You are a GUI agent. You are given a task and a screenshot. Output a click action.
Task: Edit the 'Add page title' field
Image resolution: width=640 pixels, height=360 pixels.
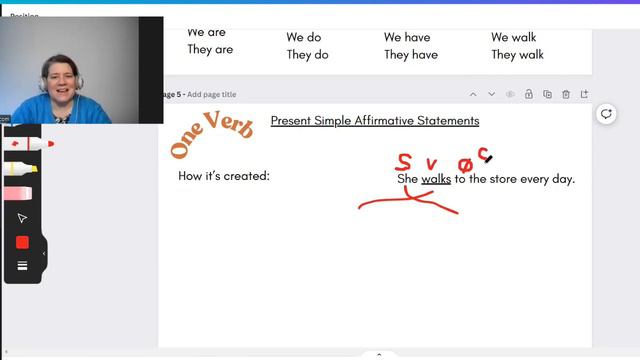point(211,94)
